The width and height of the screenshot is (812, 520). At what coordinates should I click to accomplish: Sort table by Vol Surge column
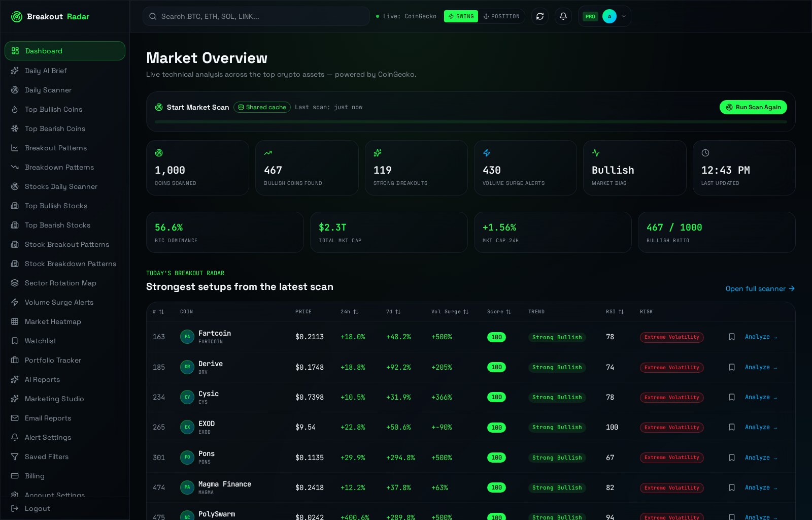[450, 312]
